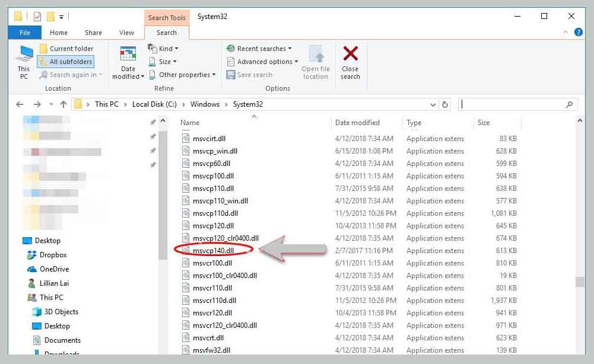Open OneDrive from the sidebar icon
Image resolution: width=594 pixels, height=364 pixels.
(x=31, y=269)
